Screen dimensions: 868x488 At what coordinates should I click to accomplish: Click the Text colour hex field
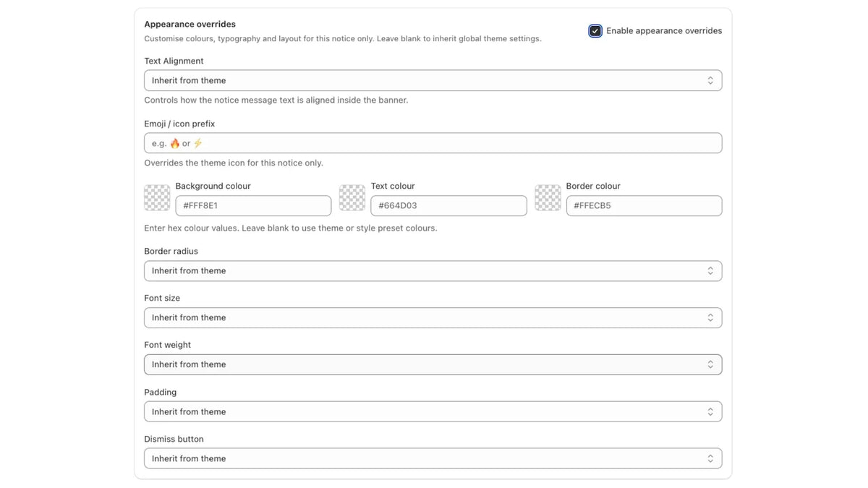[448, 205]
